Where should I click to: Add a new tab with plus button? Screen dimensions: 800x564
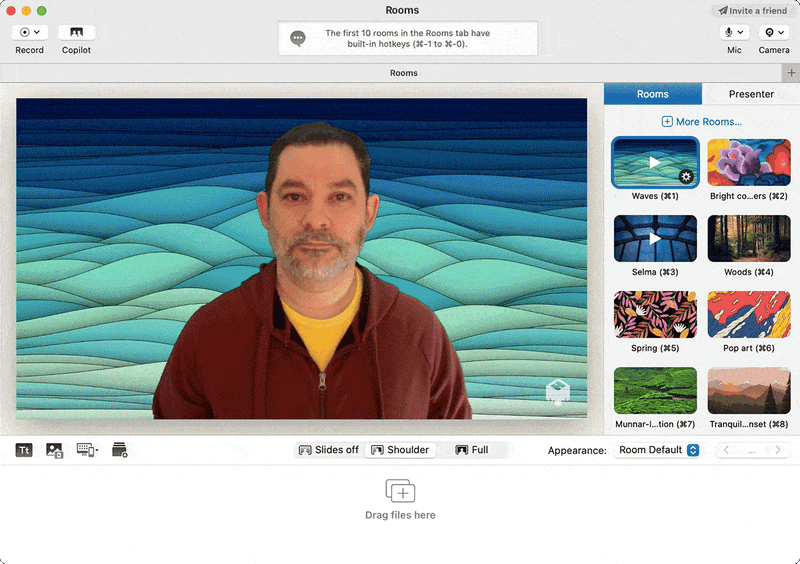tap(791, 73)
